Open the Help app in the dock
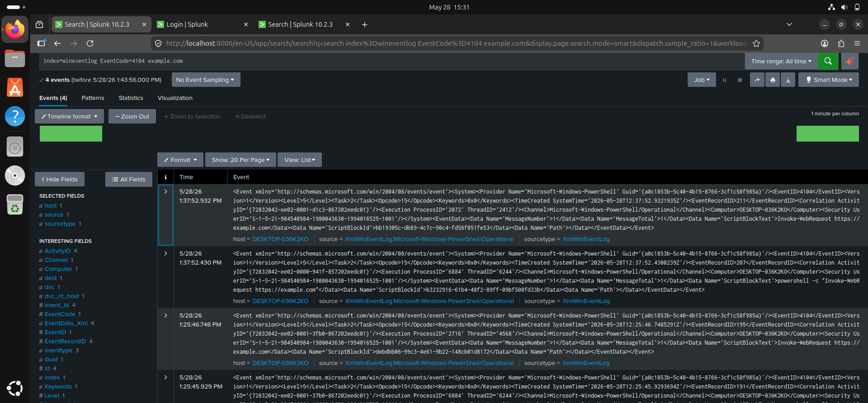Image resolution: width=868 pixels, height=403 pixels. [x=15, y=116]
